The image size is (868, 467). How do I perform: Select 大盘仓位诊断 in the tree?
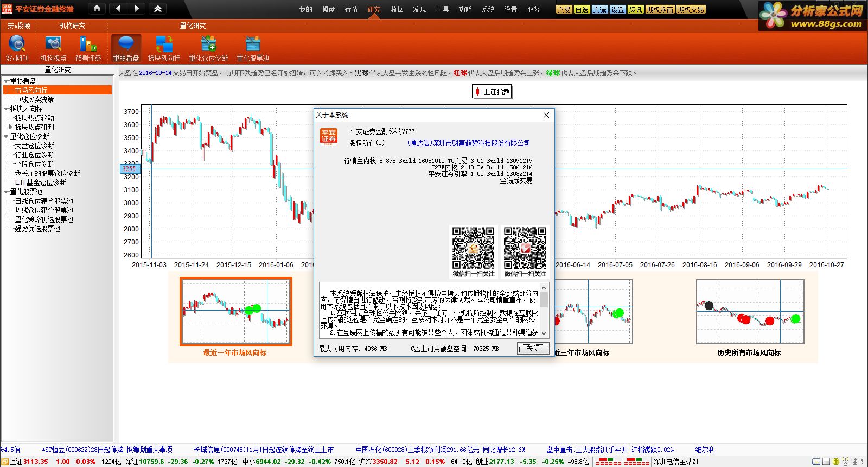[x=35, y=146]
